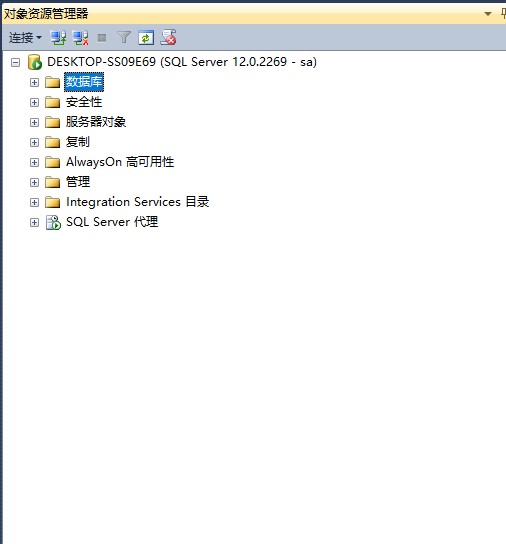
Task: Select the Integration Services 目录 item
Action: click(x=138, y=202)
